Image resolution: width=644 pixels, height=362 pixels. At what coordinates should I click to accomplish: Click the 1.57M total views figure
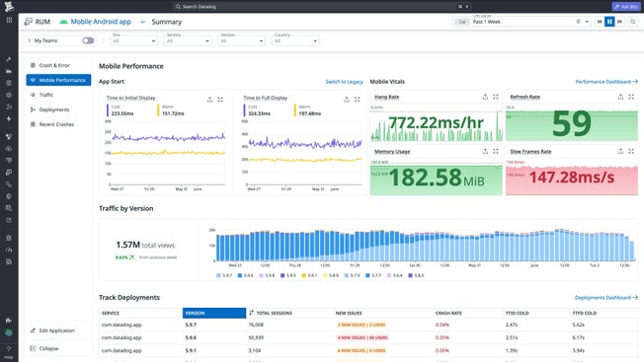145,245
